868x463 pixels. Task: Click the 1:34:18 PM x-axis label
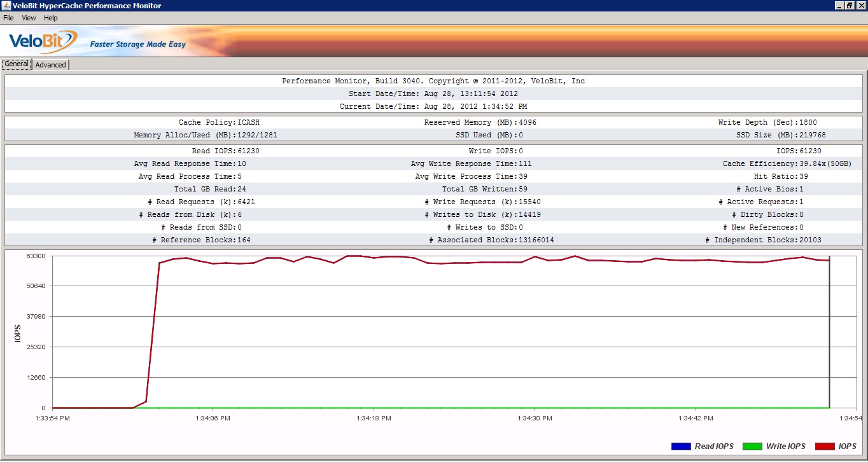pyautogui.click(x=374, y=418)
